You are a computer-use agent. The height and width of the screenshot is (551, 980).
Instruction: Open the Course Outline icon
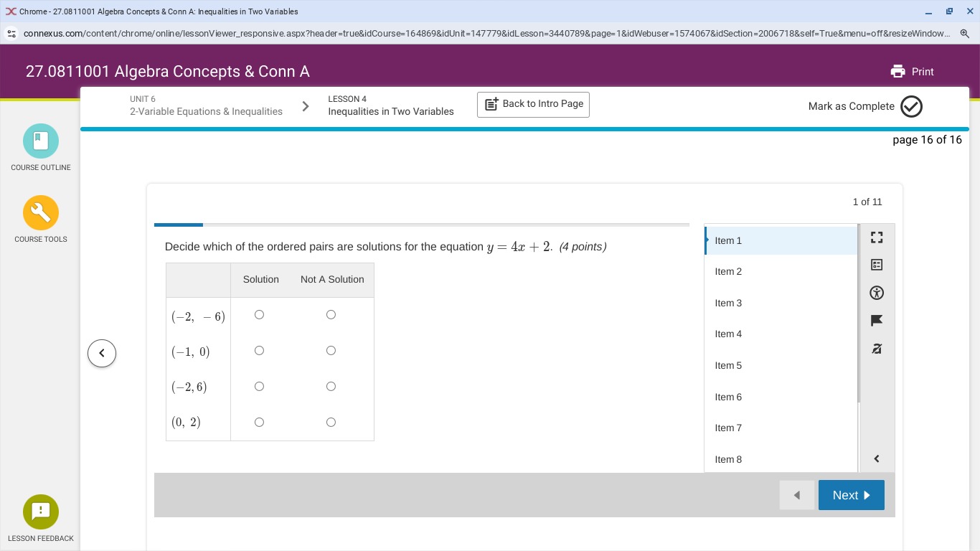(41, 141)
